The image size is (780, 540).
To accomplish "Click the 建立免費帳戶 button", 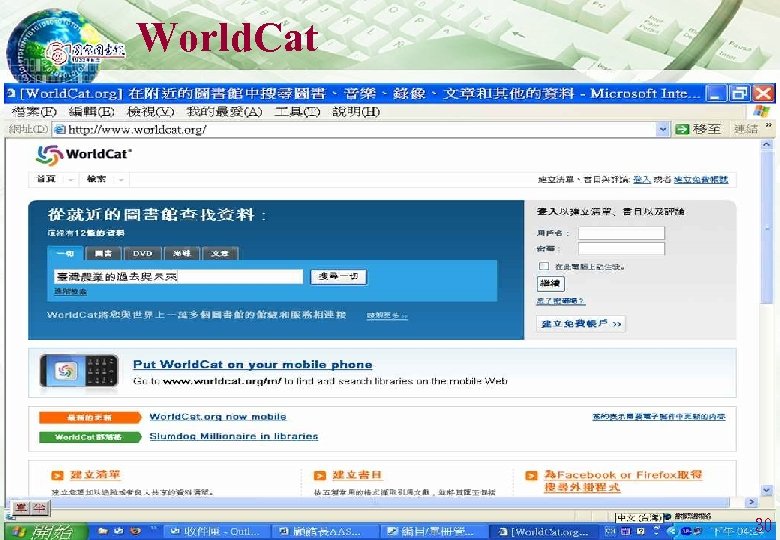I will point(581,324).
